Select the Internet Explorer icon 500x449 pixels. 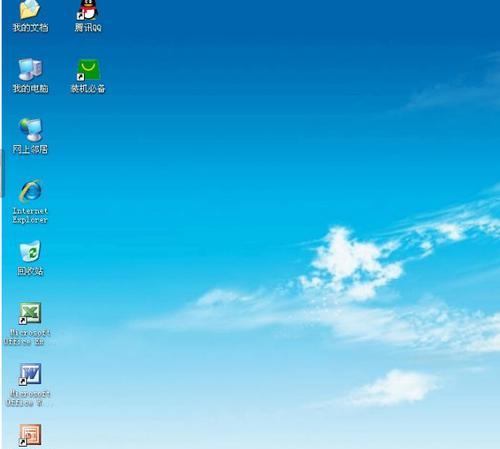(x=30, y=191)
